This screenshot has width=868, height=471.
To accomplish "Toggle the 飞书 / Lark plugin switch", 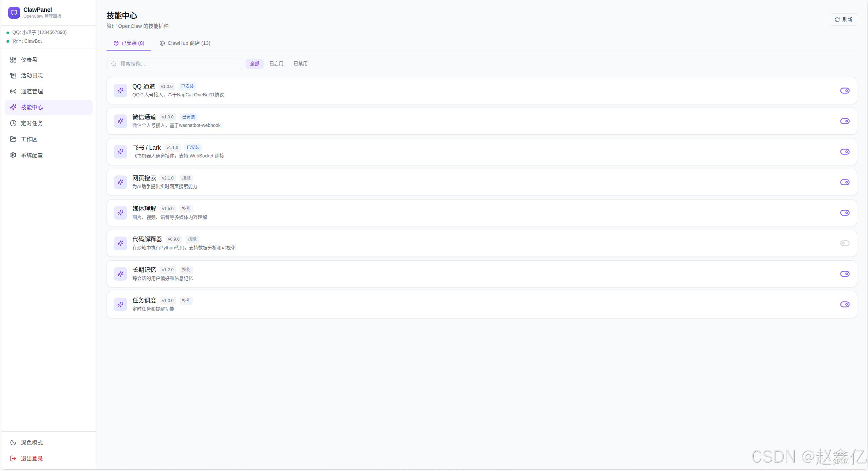I will 845,152.
